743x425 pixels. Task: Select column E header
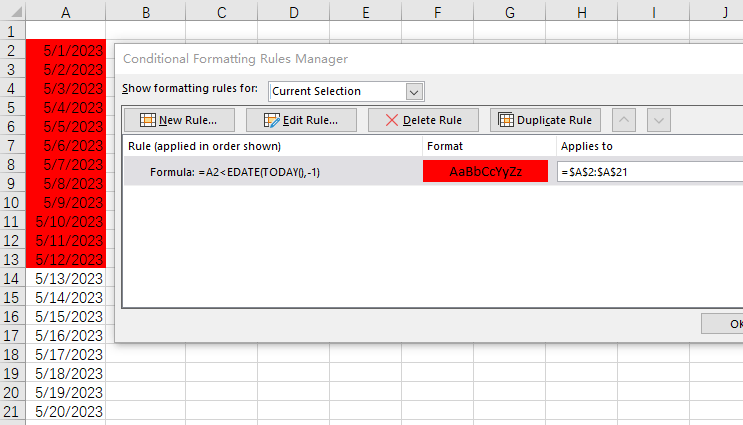[x=366, y=12]
